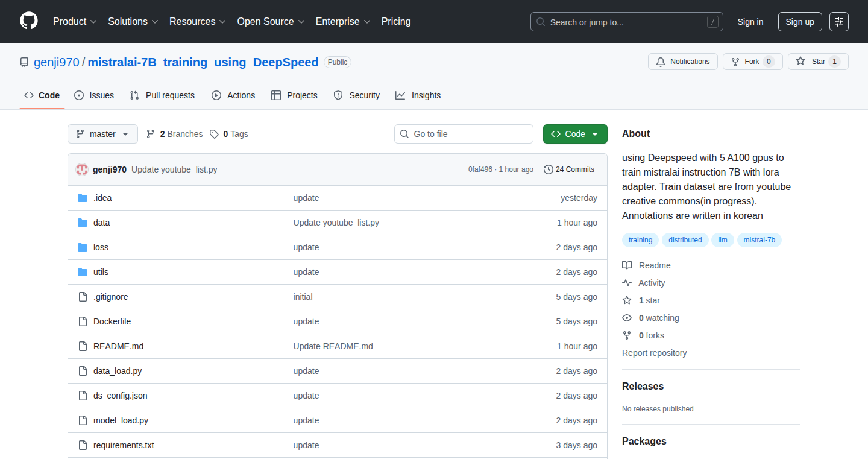
Task: Open the repository name link
Action: (x=203, y=62)
